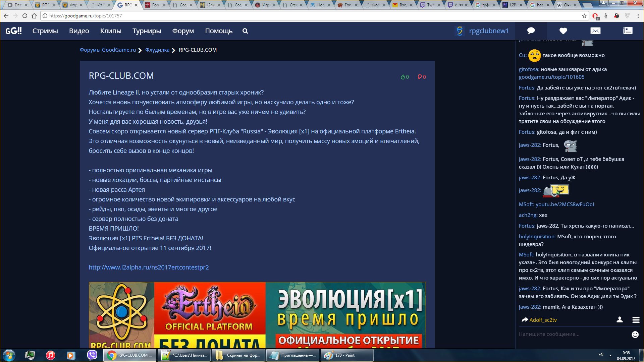Bookmark page with star icon
644x362 pixels.
pyautogui.click(x=584, y=16)
